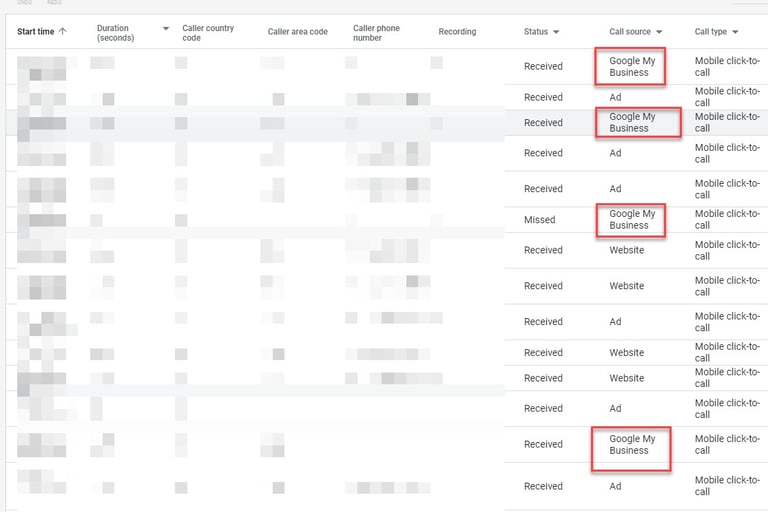The image size is (768, 512).
Task: Select Google My Business in the highlighted row
Action: tap(632, 122)
